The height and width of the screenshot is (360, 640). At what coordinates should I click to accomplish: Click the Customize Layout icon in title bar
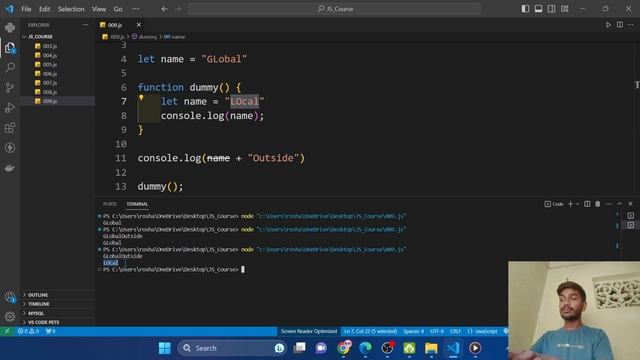[564, 9]
